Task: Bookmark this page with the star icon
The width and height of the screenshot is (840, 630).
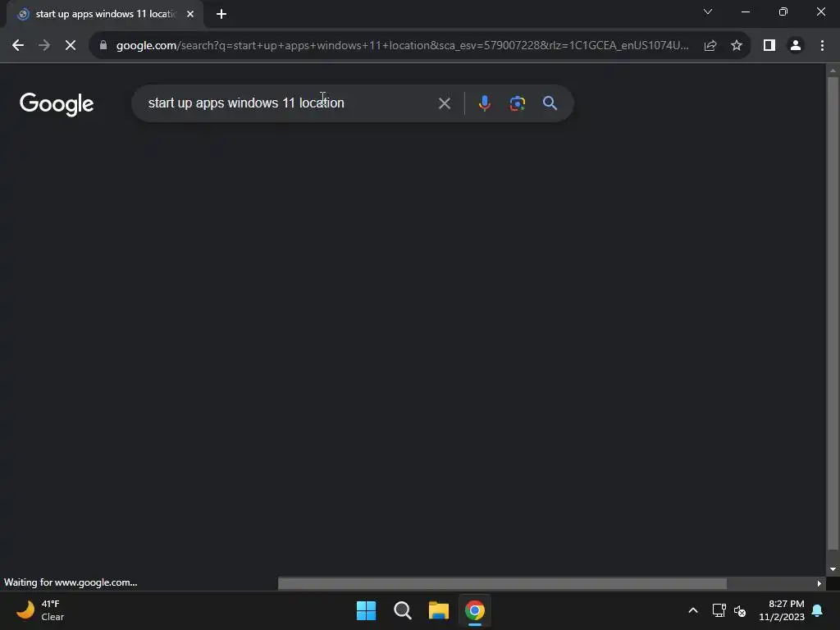Action: (x=737, y=46)
